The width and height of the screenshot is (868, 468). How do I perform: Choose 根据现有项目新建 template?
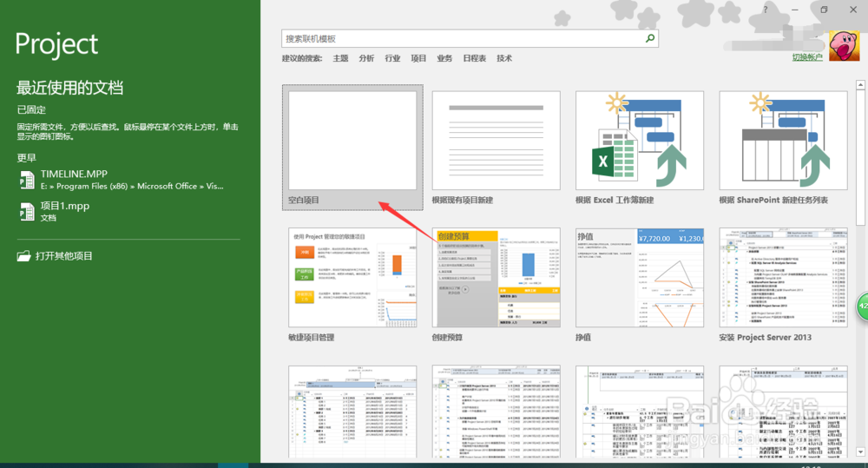point(496,148)
